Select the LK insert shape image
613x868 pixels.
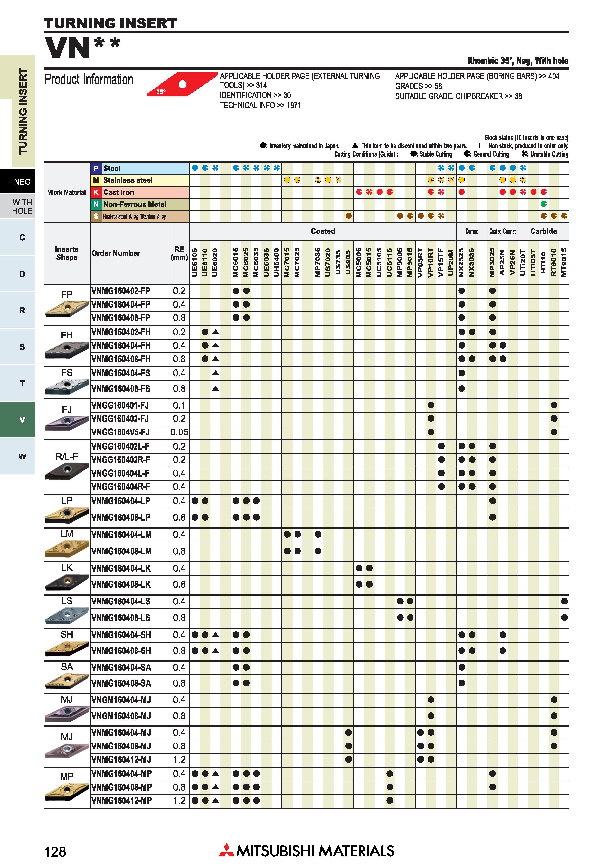67,582
